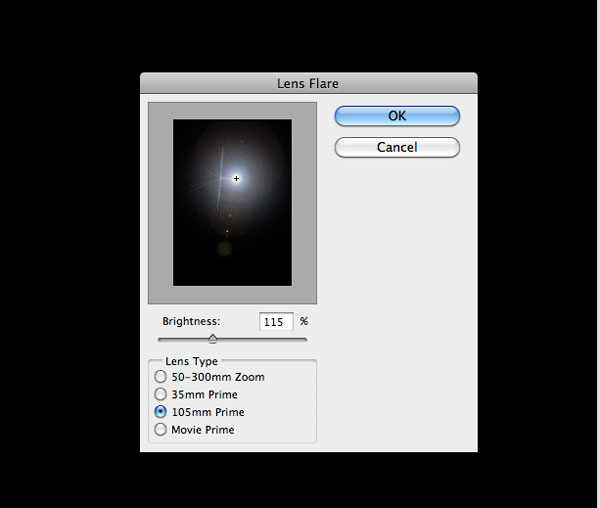Click the Brightness percentage input field
This screenshot has height=508, width=600.
click(x=276, y=322)
